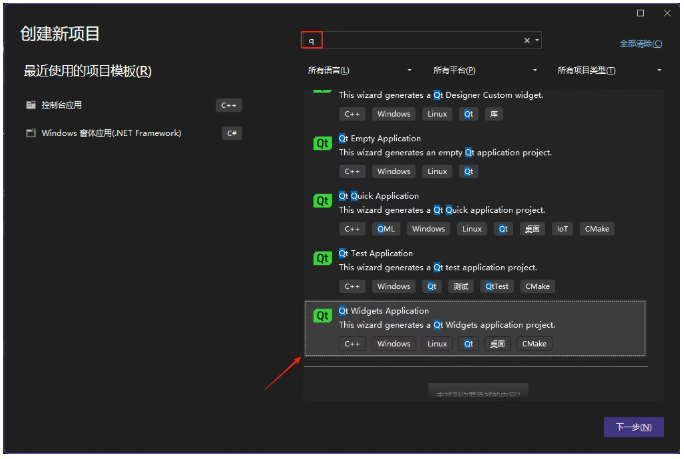The height and width of the screenshot is (459, 684).
Task: Click the 桌面 tag under Qt Quick Application
Action: click(x=532, y=229)
